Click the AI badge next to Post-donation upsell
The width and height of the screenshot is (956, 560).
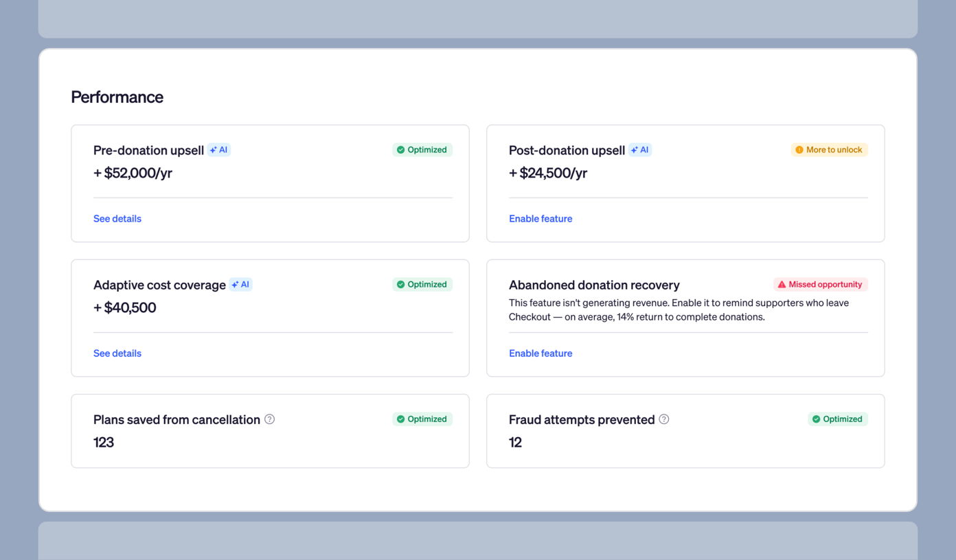(639, 150)
